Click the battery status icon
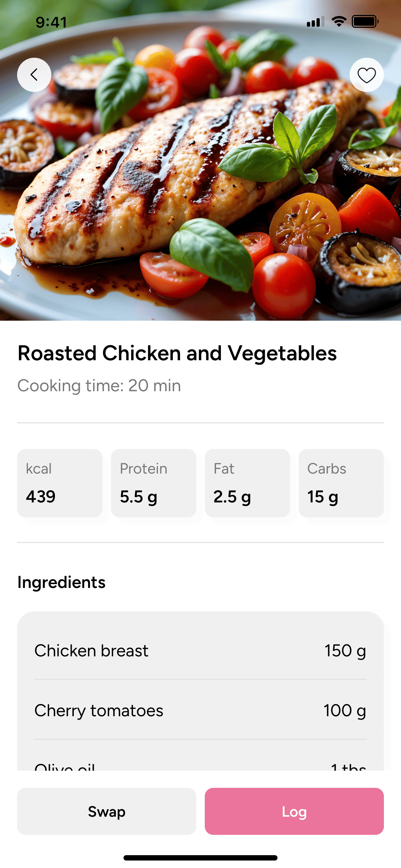This screenshot has height=868, width=401. point(365,22)
